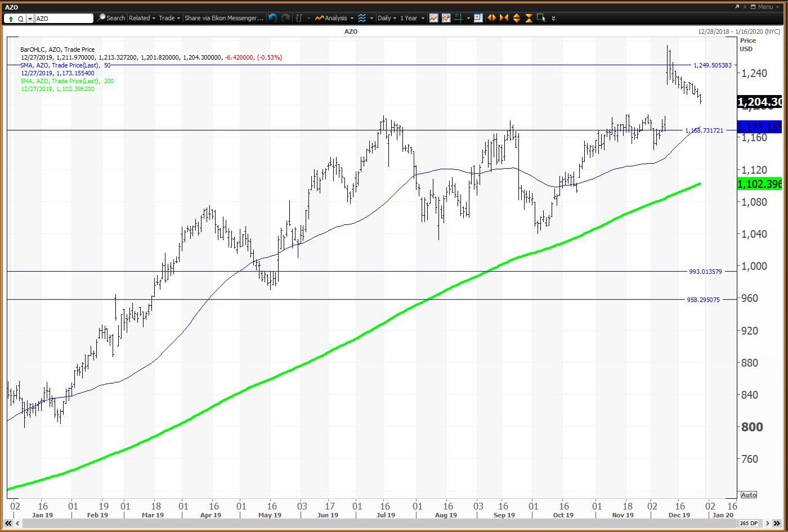Click the 1,168.731721 level label
The height and width of the screenshot is (532, 788).
pos(704,130)
